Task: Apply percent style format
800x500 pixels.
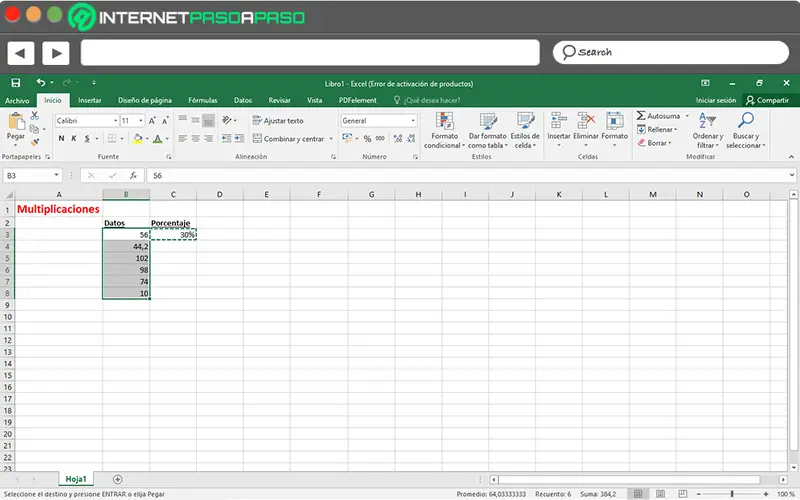Action: 367,138
